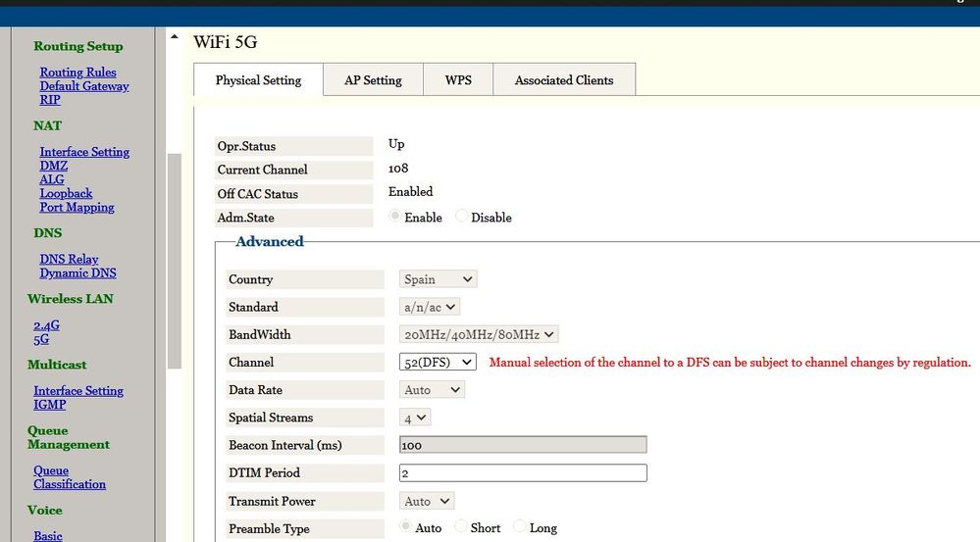
Task: Open the Dynamic DNS link
Action: [77, 273]
